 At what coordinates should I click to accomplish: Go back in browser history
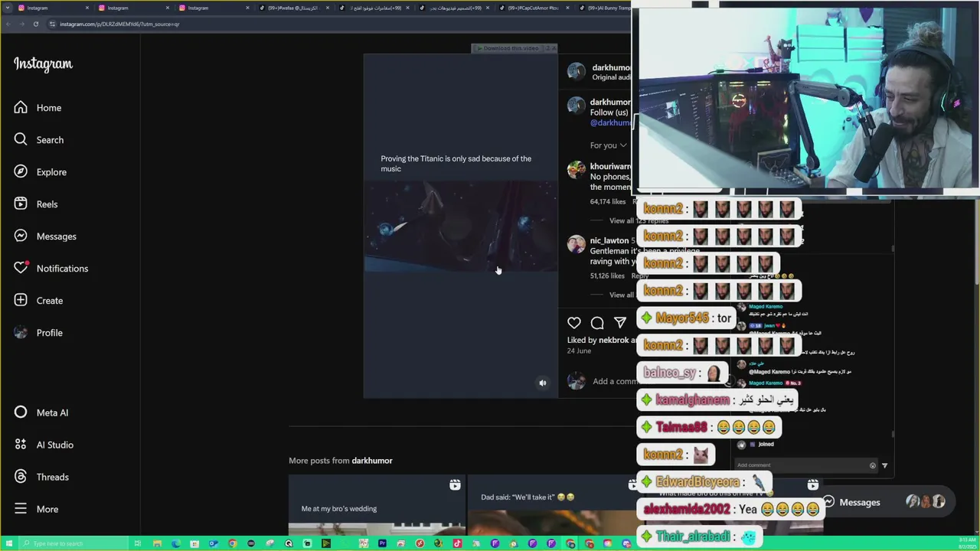point(8,24)
